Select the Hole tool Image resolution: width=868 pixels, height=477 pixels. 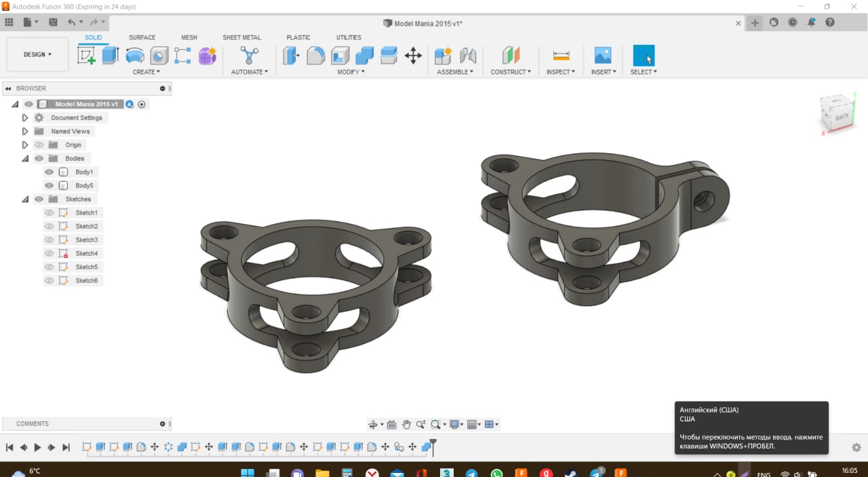point(159,56)
